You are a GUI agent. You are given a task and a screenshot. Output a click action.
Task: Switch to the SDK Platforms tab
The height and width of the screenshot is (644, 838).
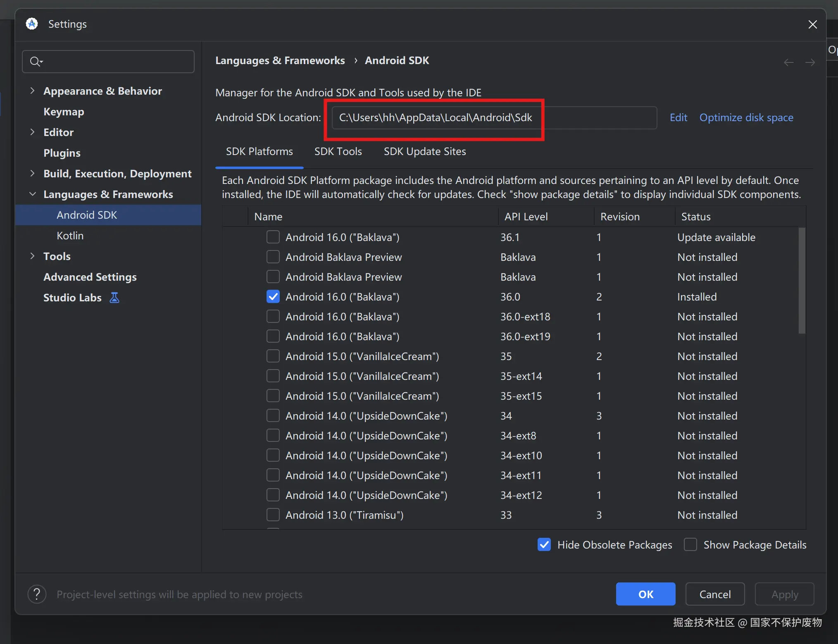pos(259,151)
